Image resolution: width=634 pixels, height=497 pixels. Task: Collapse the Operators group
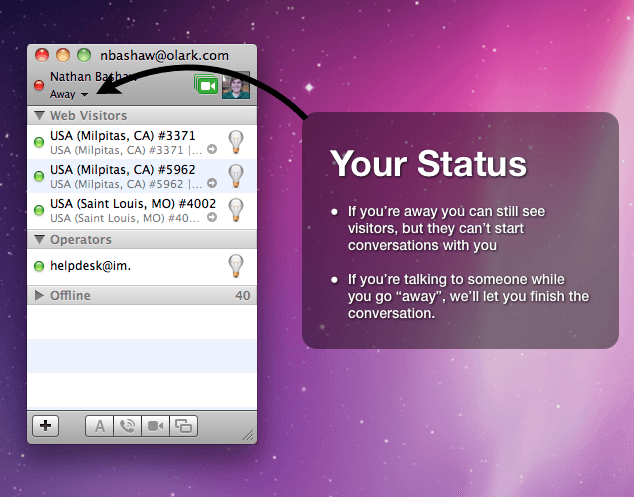pyautogui.click(x=39, y=240)
